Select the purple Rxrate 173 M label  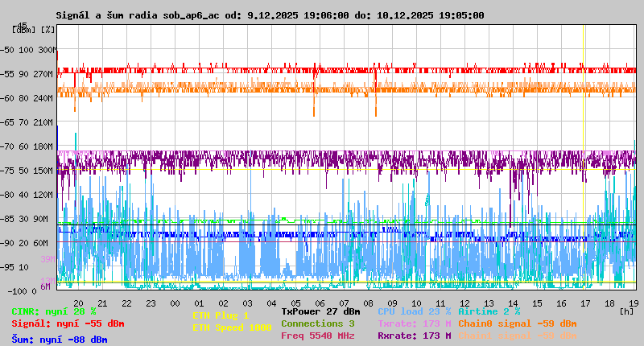pos(414,336)
